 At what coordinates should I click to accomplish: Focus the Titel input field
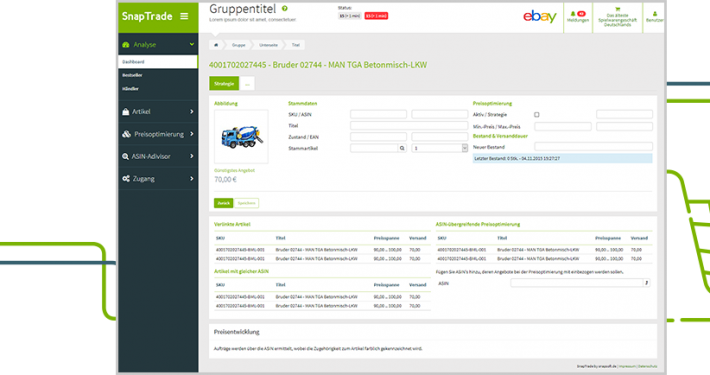coord(409,125)
